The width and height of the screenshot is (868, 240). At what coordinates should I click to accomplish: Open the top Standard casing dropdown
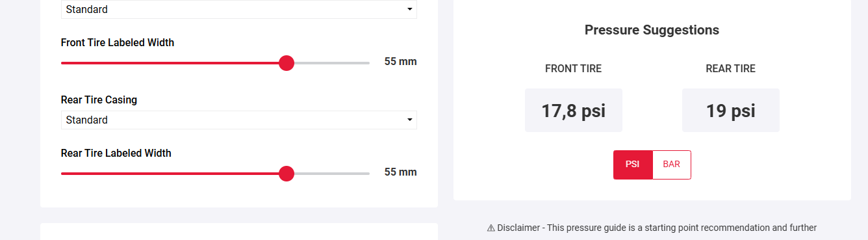coord(239,9)
